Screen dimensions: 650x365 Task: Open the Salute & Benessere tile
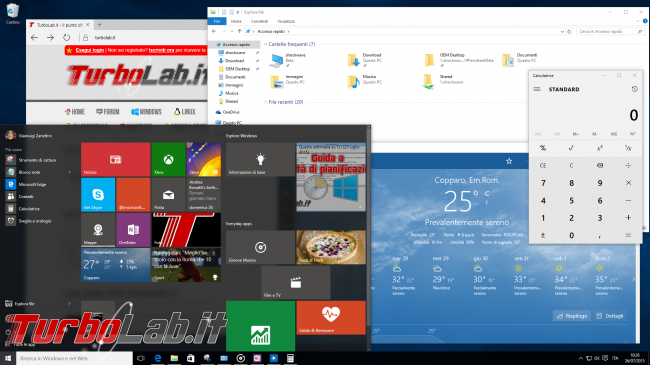[x=331, y=318]
